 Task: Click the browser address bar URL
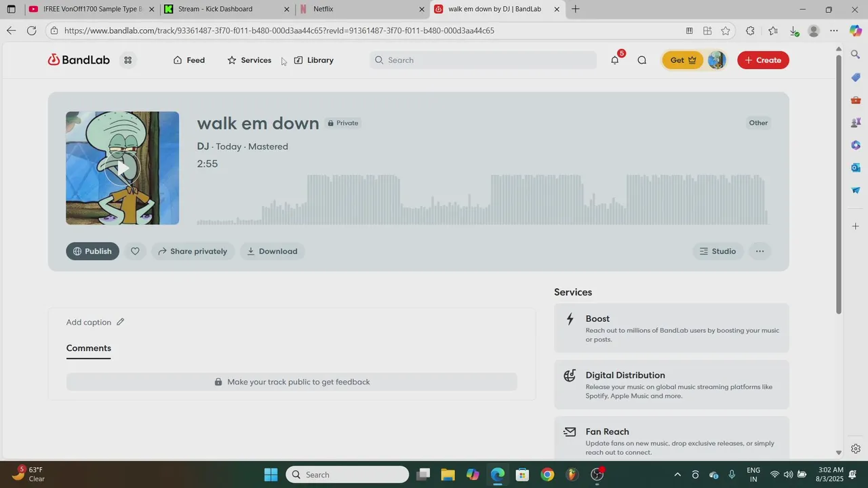tap(279, 30)
